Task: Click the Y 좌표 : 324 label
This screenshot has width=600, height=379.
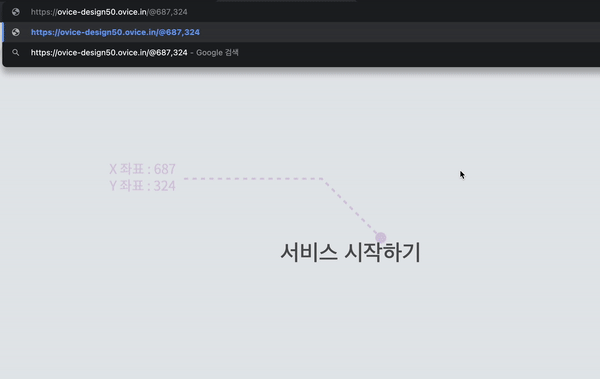Action: click(142, 186)
